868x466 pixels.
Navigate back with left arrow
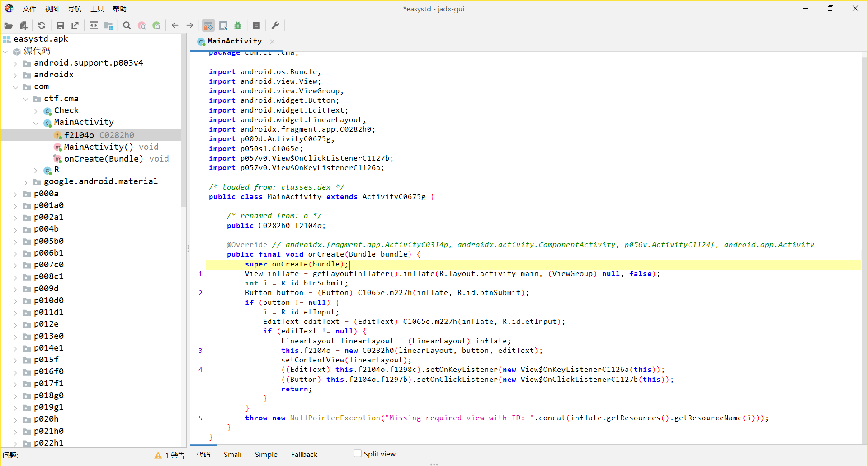(175, 26)
